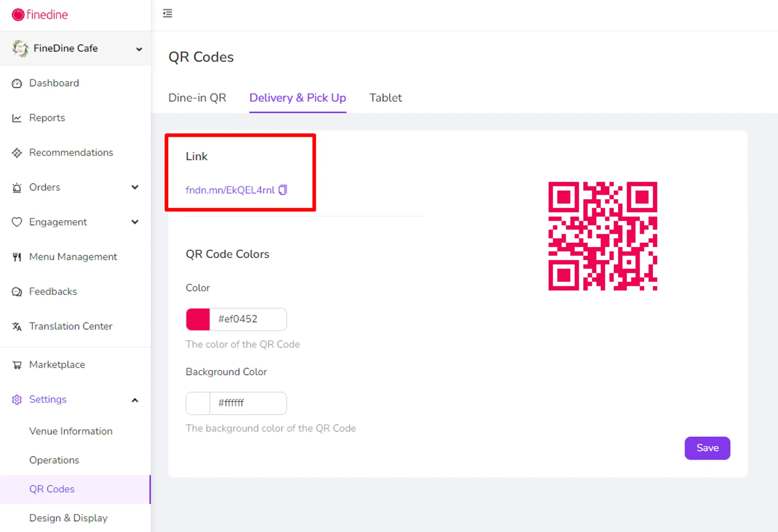Click the FineDine Cafe venue avatar
Image resolution: width=778 pixels, height=532 pixels.
(20, 48)
